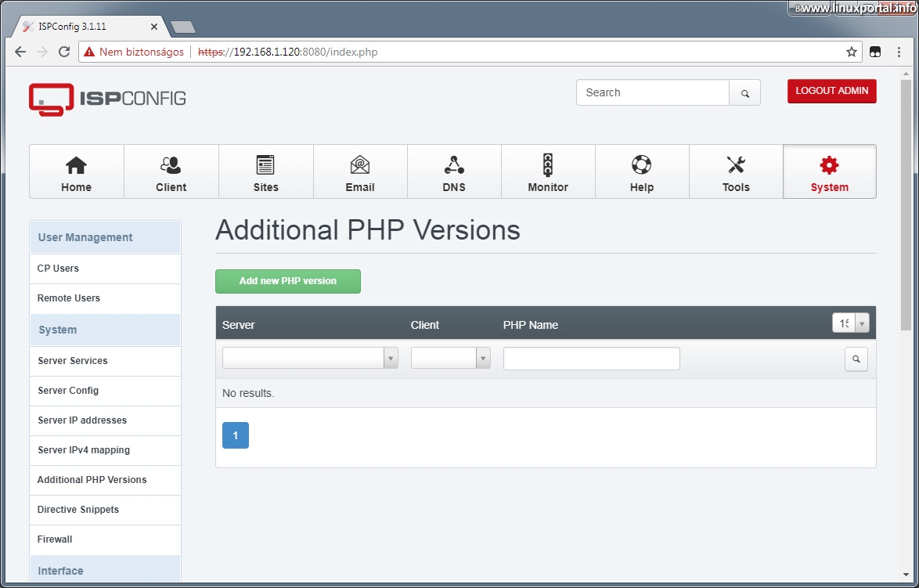Open Directive Snippets in the sidebar
The height and width of the screenshot is (588, 919).
pos(106,510)
